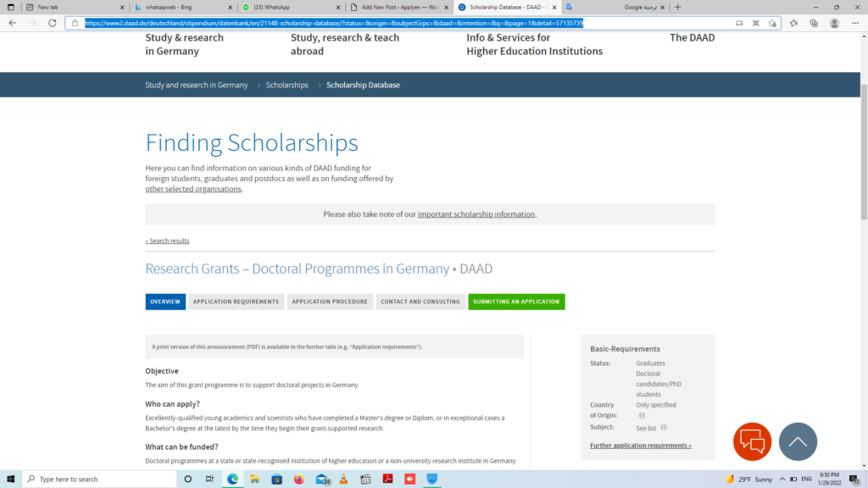This screenshot has height=488, width=868.
Task: Show hidden system tray icons
Action: pos(782,480)
